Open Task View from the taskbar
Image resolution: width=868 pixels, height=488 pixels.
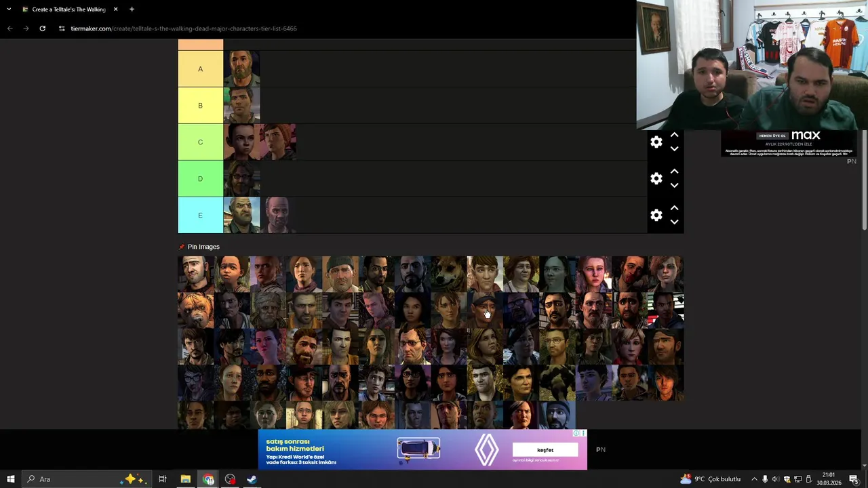(x=163, y=479)
